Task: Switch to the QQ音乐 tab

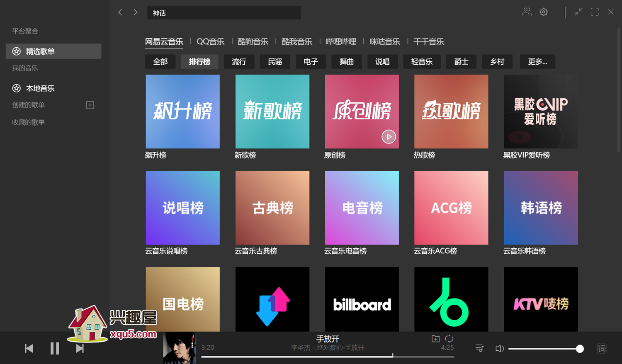Action: pos(211,41)
